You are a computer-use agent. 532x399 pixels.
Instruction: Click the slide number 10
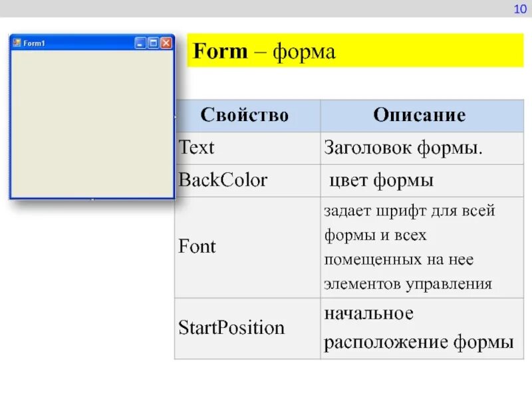tap(520, 9)
